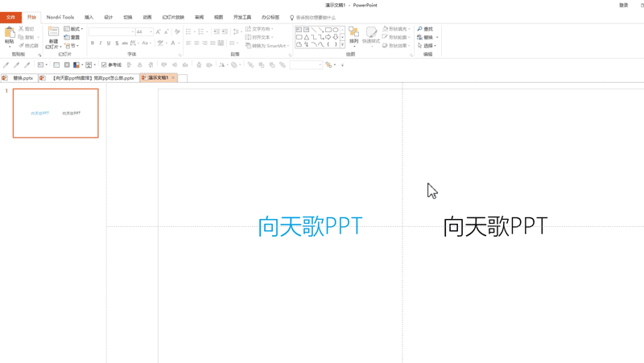Screen dimensions: 644x363
Task: Open the Layout (版式) dropdown
Action: tap(73, 29)
